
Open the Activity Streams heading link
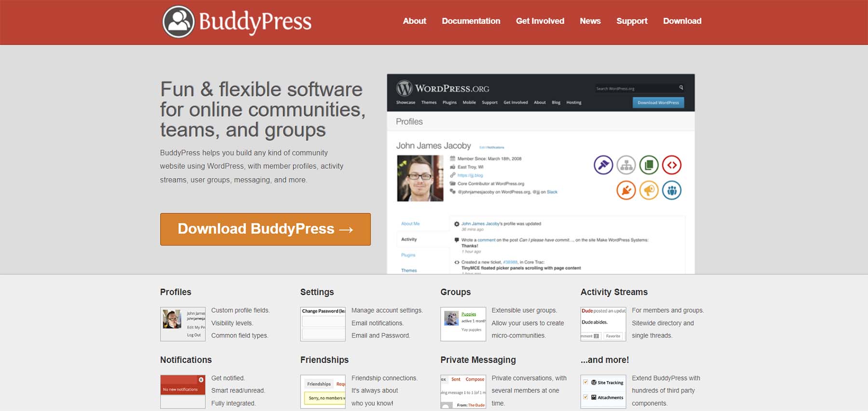pyautogui.click(x=614, y=292)
